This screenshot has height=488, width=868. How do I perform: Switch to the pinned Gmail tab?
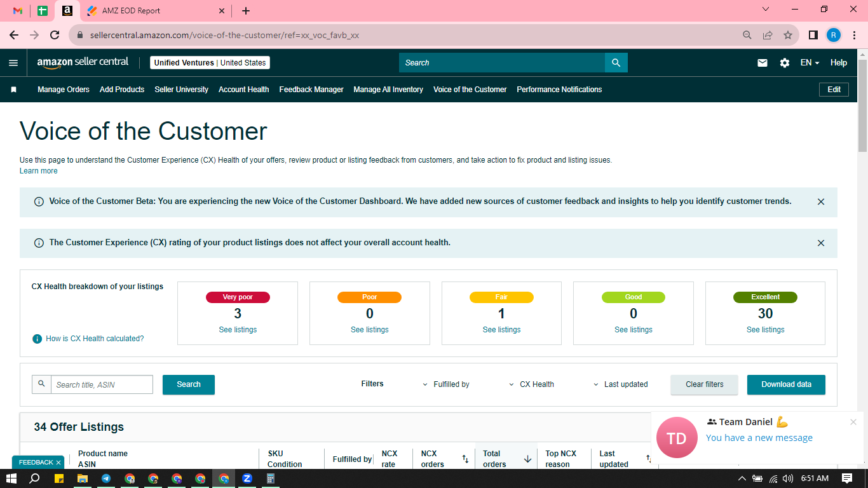point(18,11)
